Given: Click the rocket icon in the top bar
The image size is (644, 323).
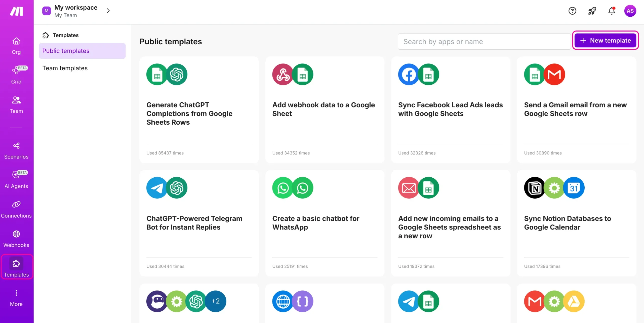Looking at the screenshot, I should 592,11.
